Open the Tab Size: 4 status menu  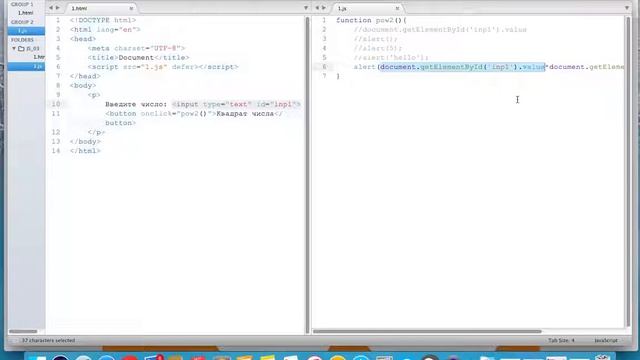pyautogui.click(x=561, y=340)
